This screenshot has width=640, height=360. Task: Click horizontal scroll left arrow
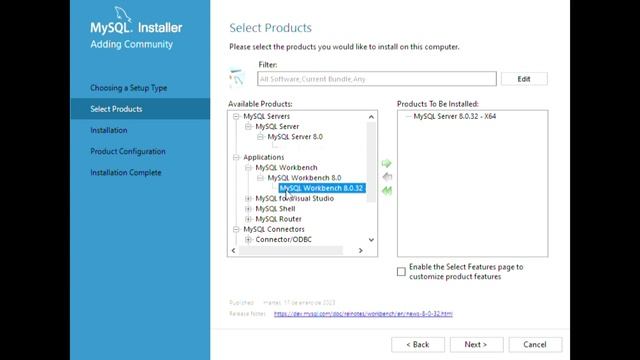pos(233,250)
